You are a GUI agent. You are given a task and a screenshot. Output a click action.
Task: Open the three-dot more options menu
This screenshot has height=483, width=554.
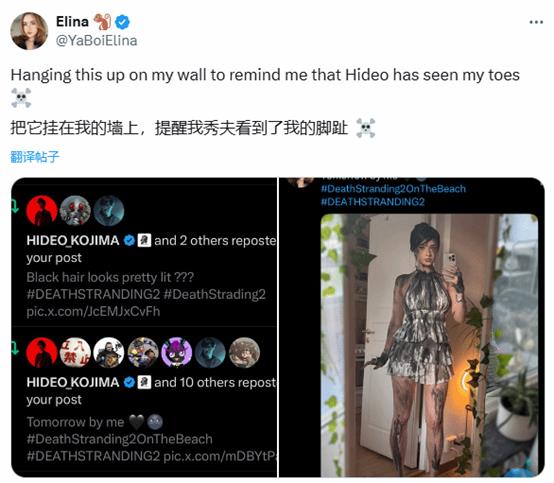tap(536, 22)
